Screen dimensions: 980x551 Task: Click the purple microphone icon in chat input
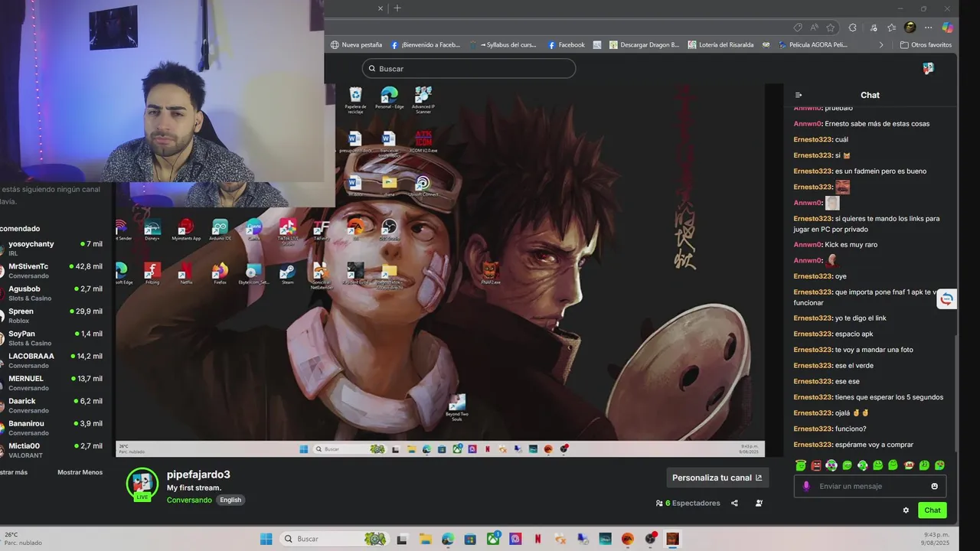(x=805, y=486)
